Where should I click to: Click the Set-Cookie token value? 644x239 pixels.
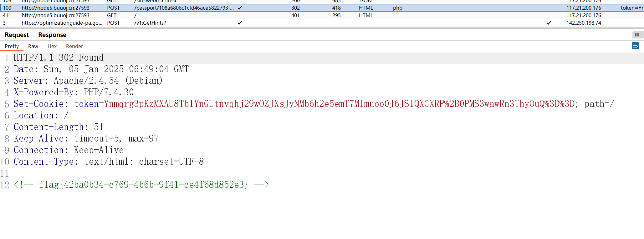[x=339, y=104]
